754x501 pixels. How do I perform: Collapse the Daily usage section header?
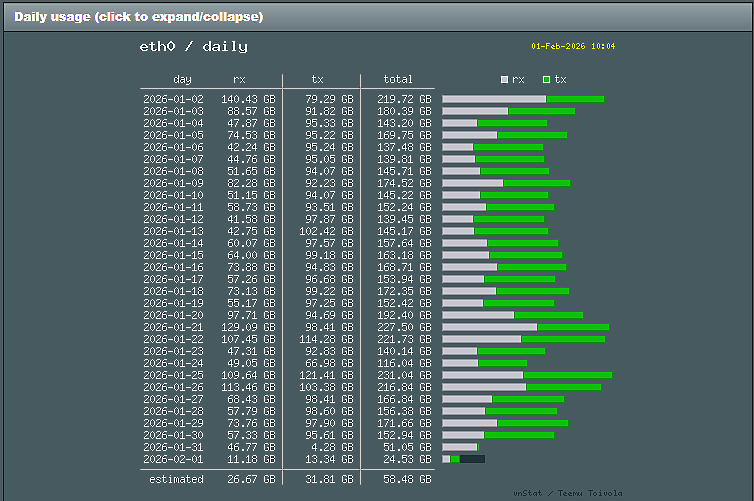(x=377, y=17)
